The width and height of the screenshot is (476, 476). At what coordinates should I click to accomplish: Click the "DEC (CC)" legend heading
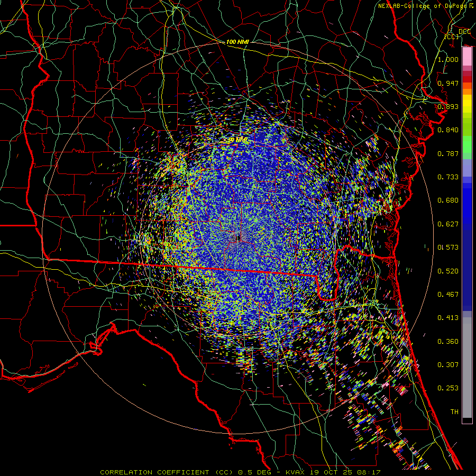click(x=458, y=34)
